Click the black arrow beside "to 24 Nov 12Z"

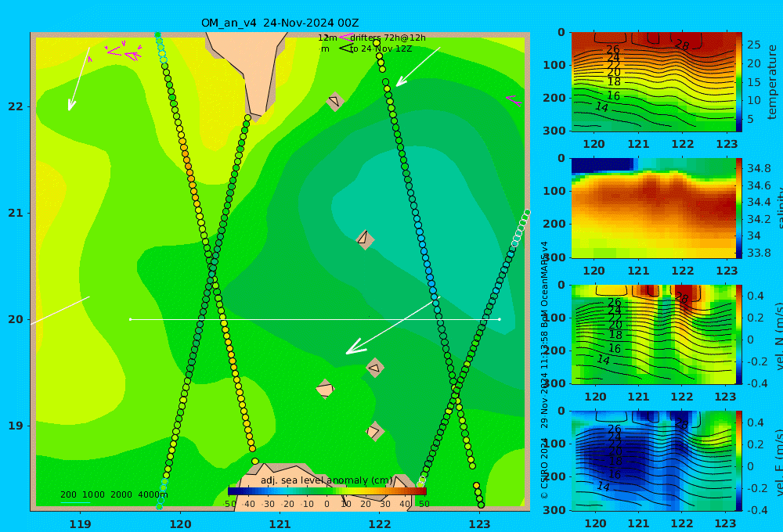tap(345, 49)
